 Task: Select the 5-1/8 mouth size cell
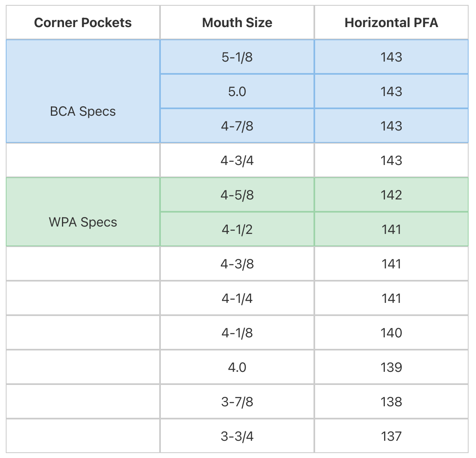point(237,57)
